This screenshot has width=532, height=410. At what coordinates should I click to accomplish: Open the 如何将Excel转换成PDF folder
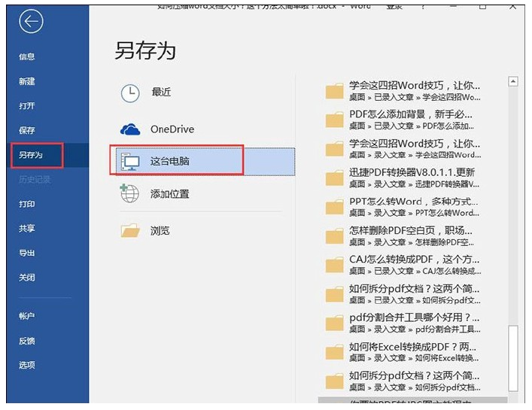[x=403, y=352]
